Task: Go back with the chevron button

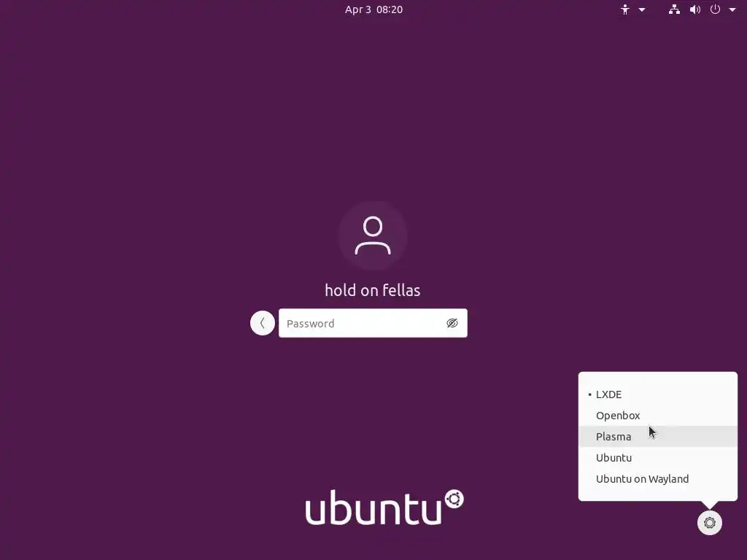Action: click(263, 323)
